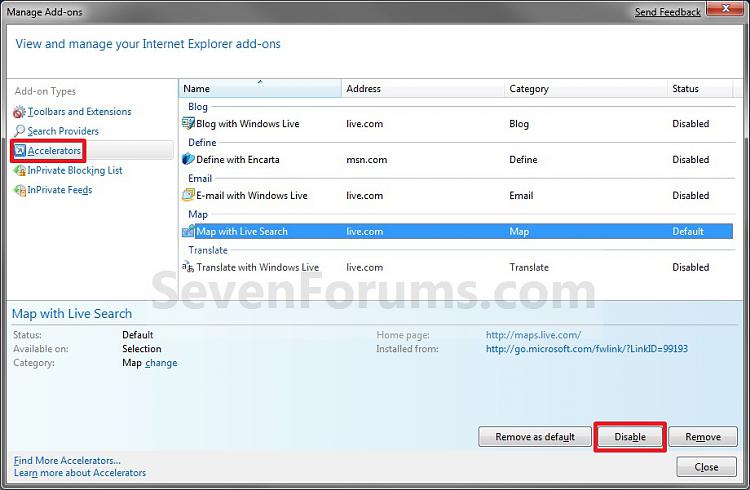This screenshot has height=490, width=750.
Task: Click the Remove button
Action: [703, 436]
